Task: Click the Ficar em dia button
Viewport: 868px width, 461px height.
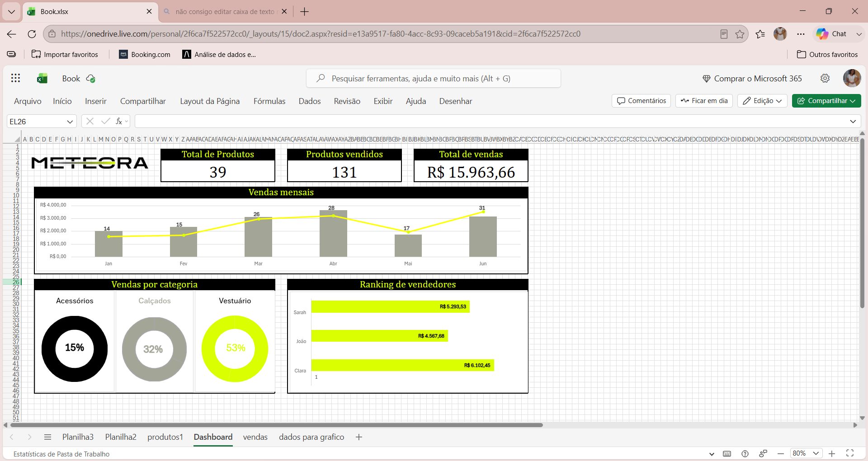Action: point(704,101)
